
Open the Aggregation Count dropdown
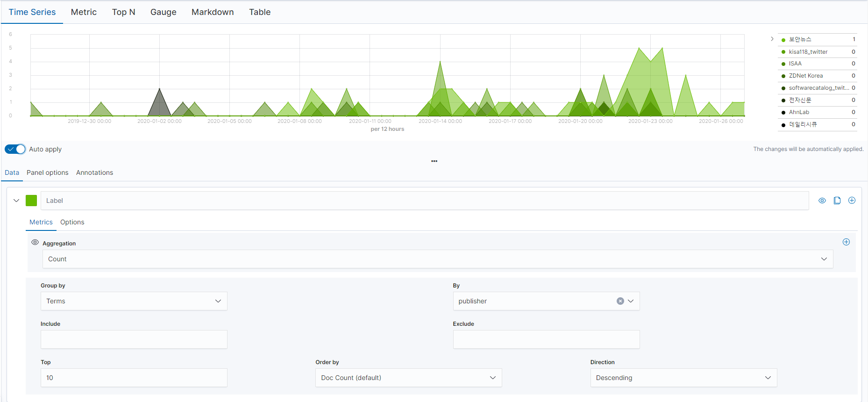point(438,259)
